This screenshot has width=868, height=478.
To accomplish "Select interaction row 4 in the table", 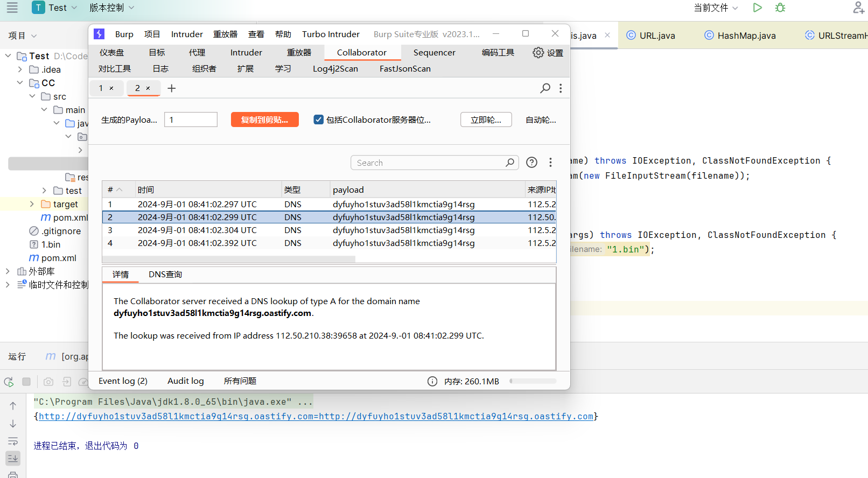I will pos(329,243).
